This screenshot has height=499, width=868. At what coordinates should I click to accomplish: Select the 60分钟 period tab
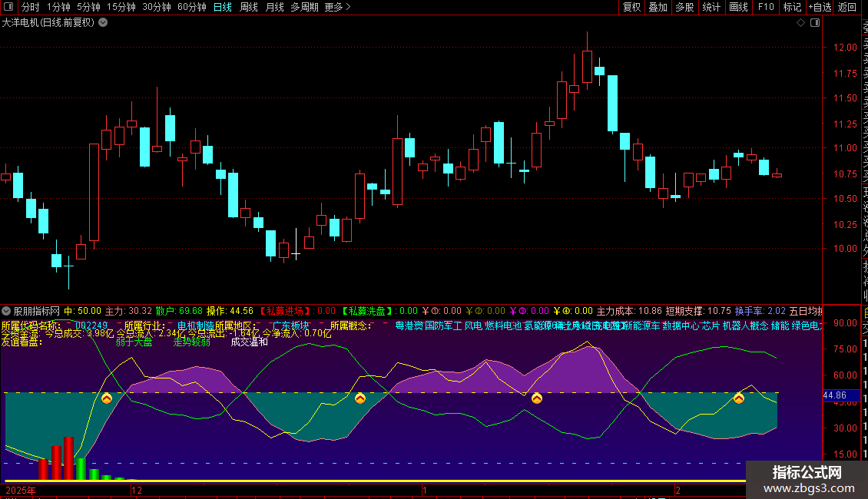tap(192, 7)
